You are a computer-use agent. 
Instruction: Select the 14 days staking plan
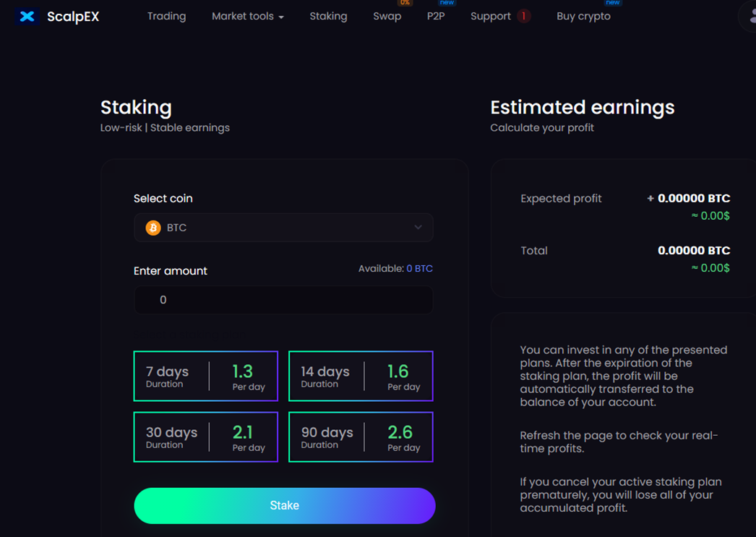361,376
